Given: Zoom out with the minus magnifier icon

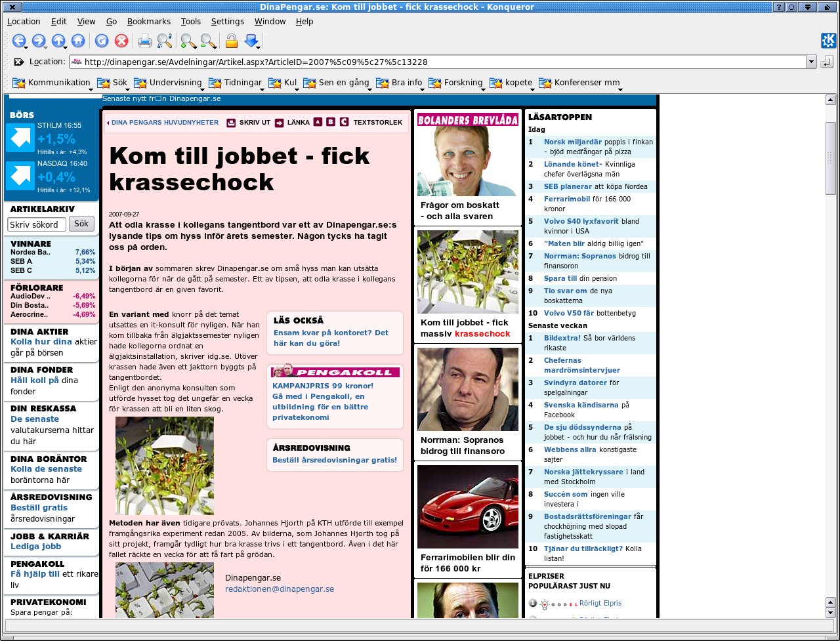Looking at the screenshot, I should 208,41.
